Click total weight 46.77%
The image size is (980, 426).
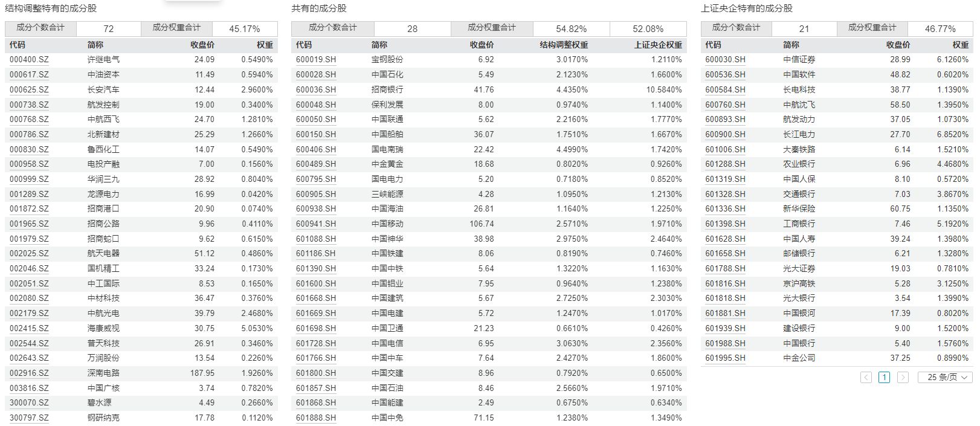[x=940, y=29]
